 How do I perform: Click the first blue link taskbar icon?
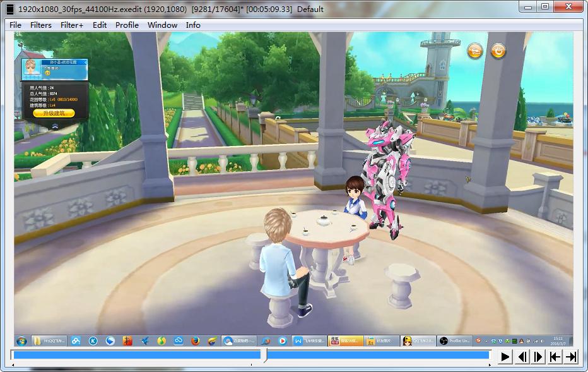tap(76, 341)
